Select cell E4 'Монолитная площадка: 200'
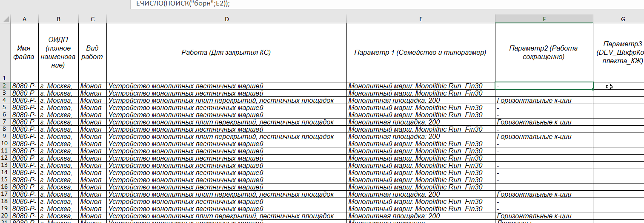Viewport: 644px width, 223px height. [421, 100]
